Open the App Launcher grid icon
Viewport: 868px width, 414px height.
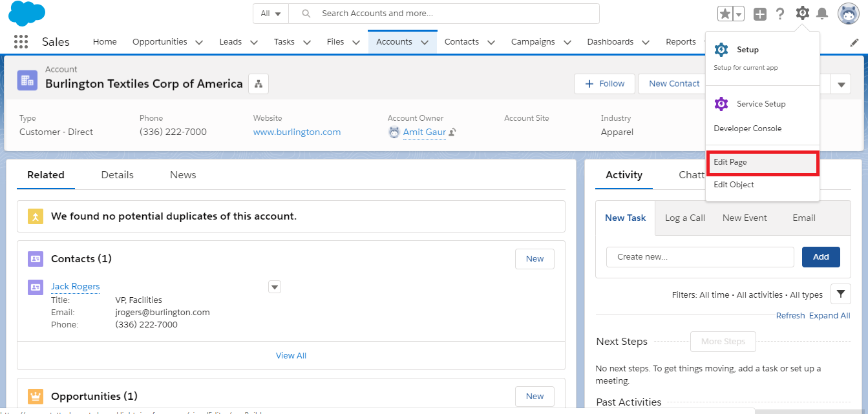[x=21, y=42]
